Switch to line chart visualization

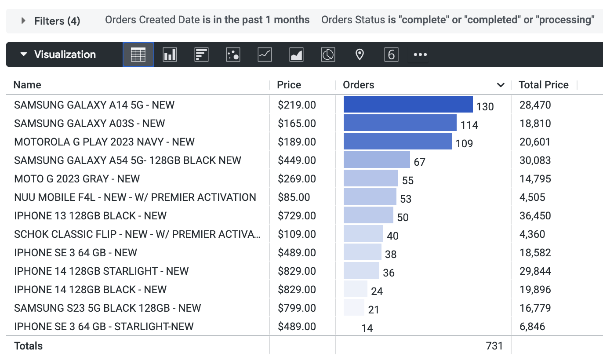pos(265,55)
